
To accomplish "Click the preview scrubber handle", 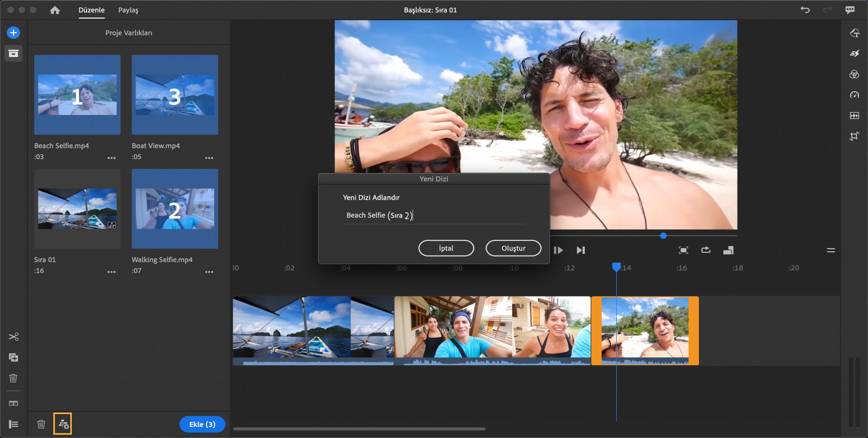I will (x=663, y=236).
